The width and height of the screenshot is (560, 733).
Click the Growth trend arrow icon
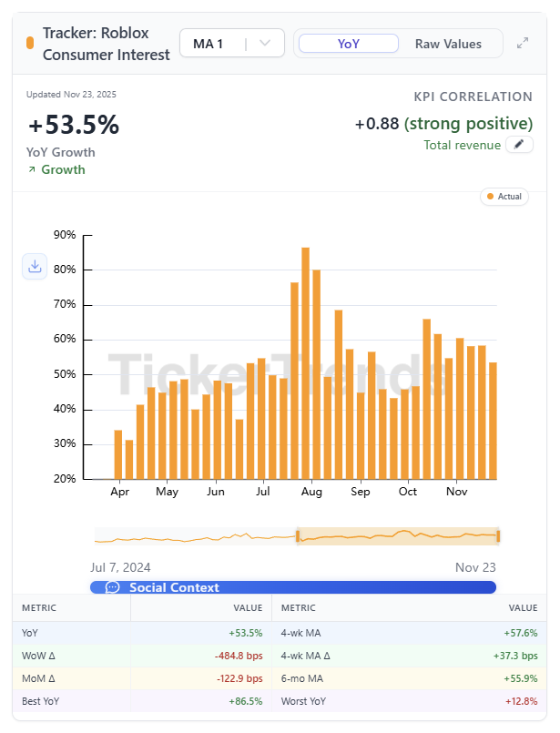pyautogui.click(x=32, y=169)
